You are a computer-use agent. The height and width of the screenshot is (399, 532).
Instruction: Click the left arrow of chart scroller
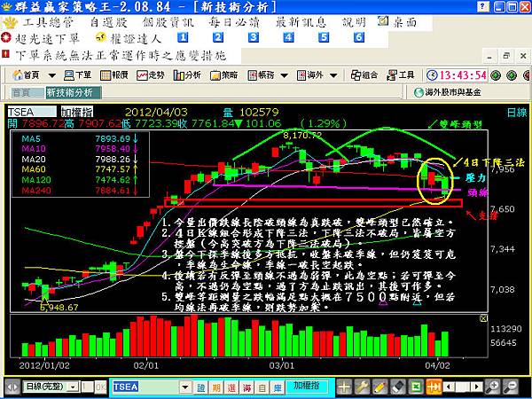449,387
